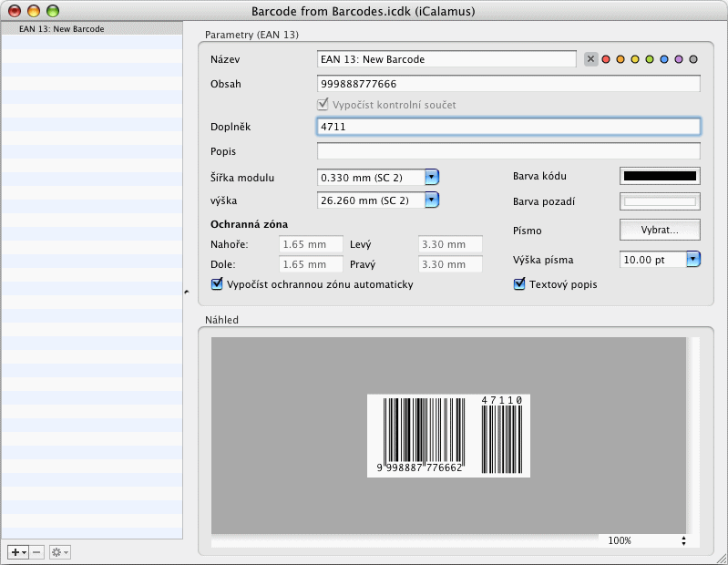Clear the label color with the X button
This screenshot has width=728, height=565.
pyautogui.click(x=590, y=59)
